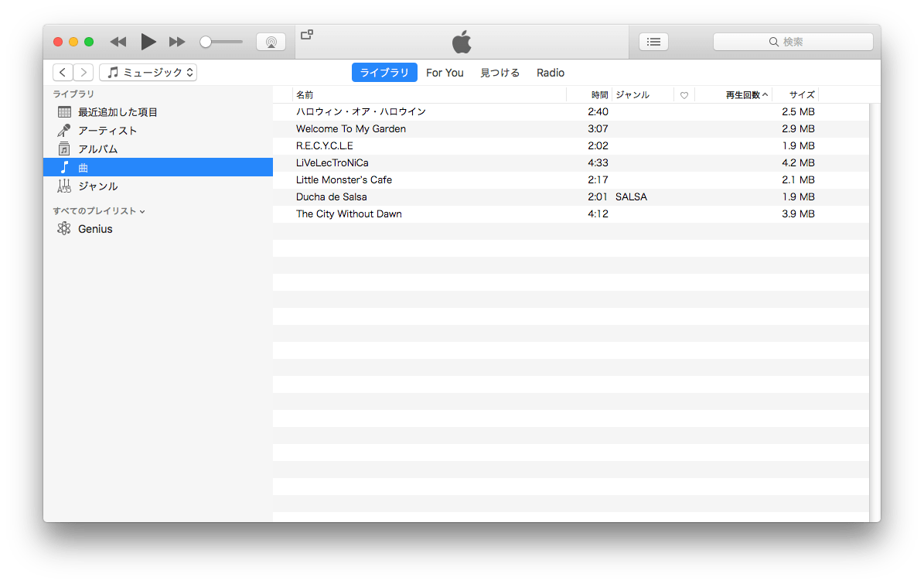Click the 2:17 duration value
The image size is (924, 584).
598,180
